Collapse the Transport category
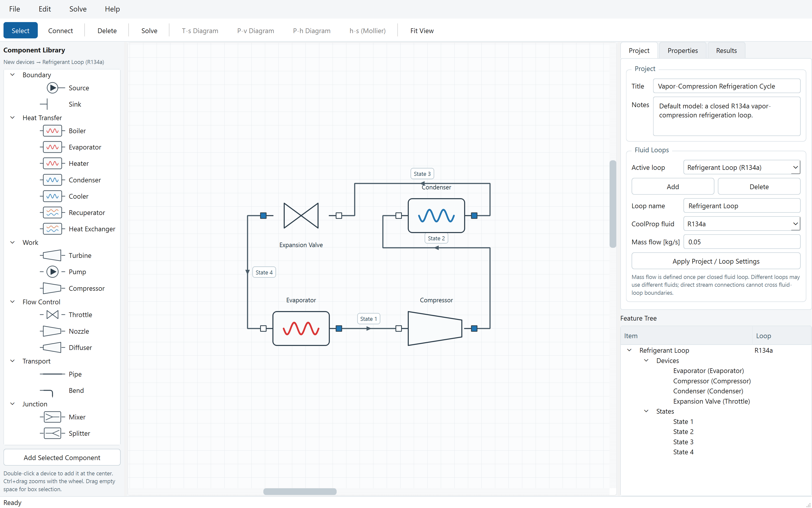The height and width of the screenshot is (508, 812). pyautogui.click(x=13, y=361)
